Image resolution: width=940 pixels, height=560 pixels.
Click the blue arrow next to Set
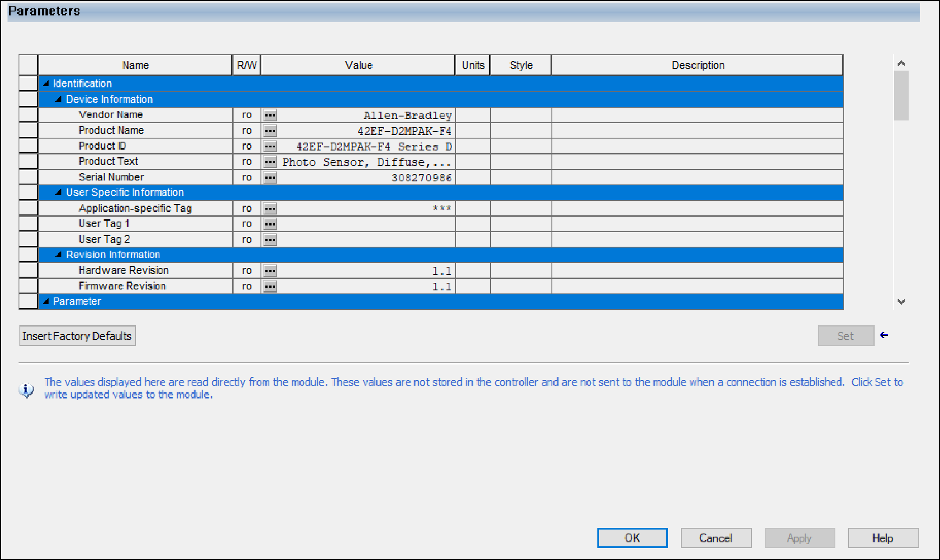[884, 335]
